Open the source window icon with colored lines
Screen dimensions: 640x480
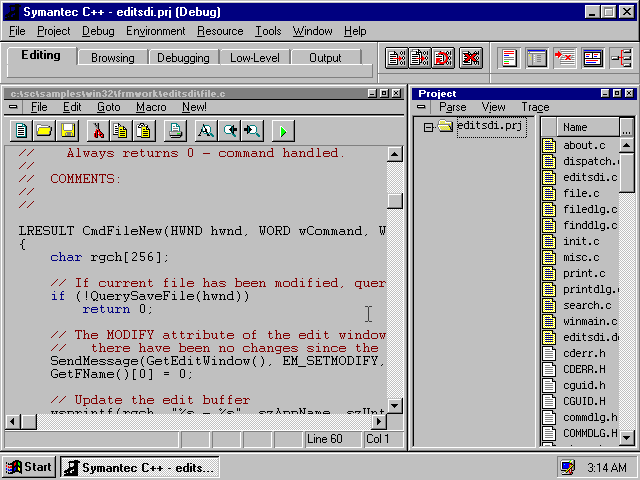(x=509, y=58)
